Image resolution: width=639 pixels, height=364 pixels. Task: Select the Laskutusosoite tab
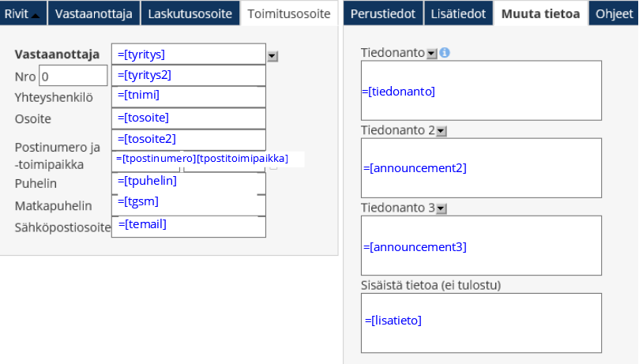(190, 13)
